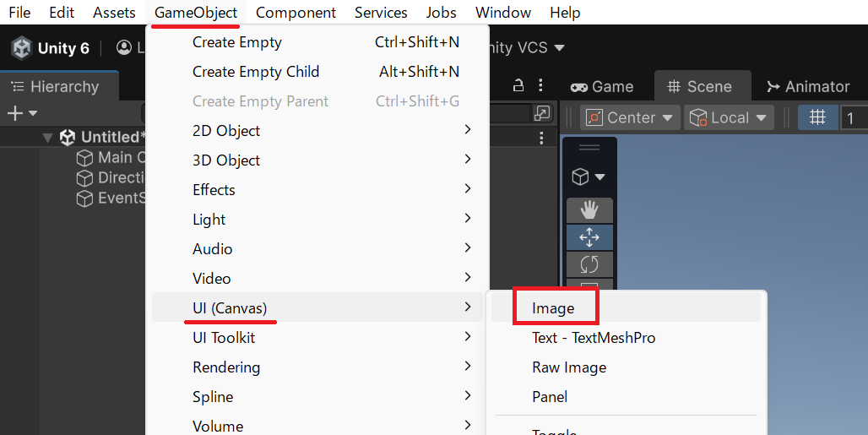Image resolution: width=868 pixels, height=435 pixels.
Task: Select the Hand view tool
Action: (x=589, y=209)
